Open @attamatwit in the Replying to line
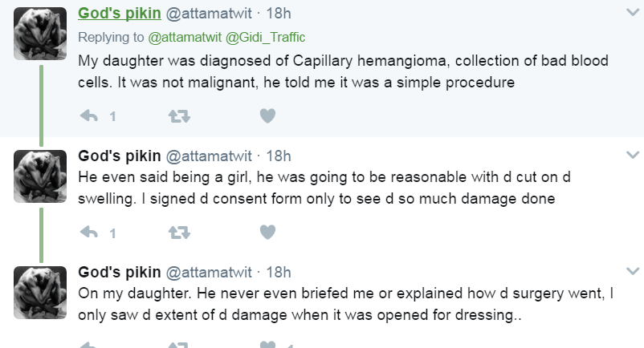 pyautogui.click(x=185, y=38)
